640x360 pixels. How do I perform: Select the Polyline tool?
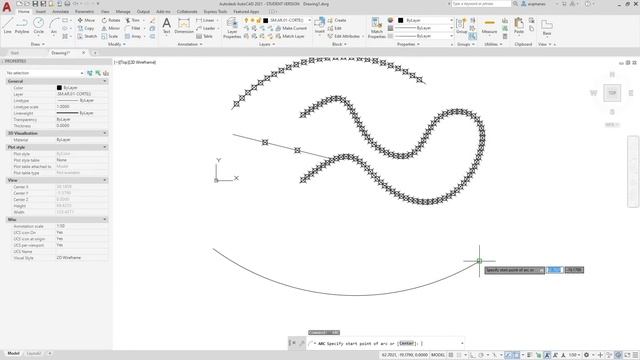[x=22, y=25]
